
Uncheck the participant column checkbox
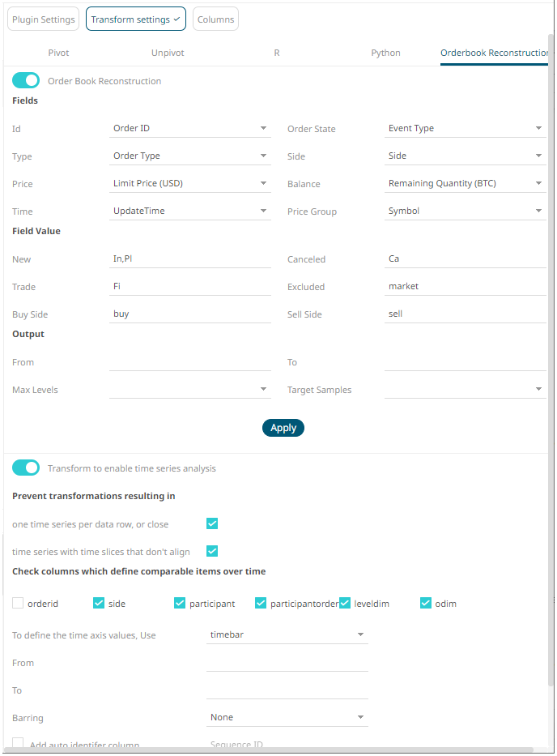[180, 603]
